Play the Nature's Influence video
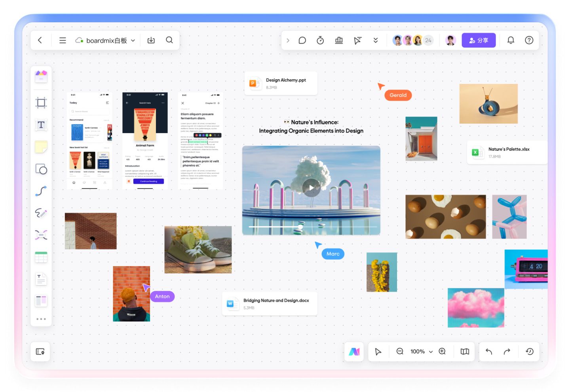 coord(312,188)
